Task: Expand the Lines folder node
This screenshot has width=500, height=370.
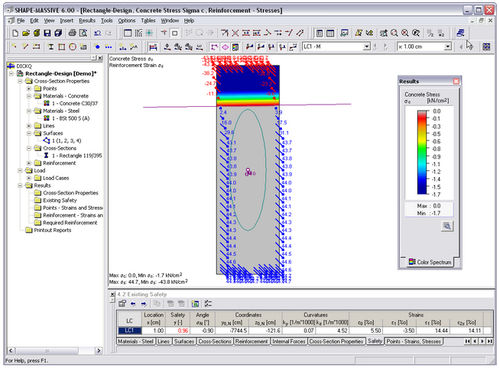Action: [29, 126]
